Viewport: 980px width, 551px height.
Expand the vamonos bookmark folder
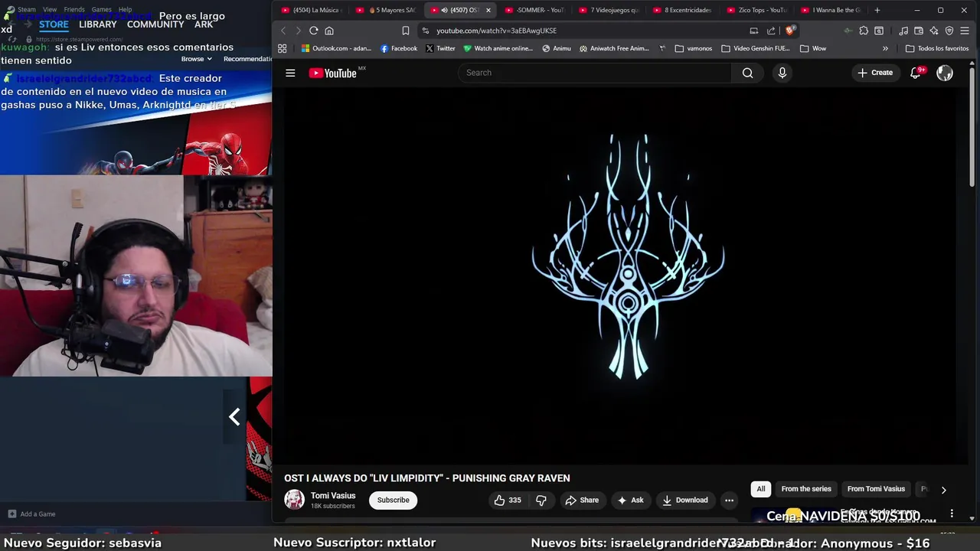693,48
